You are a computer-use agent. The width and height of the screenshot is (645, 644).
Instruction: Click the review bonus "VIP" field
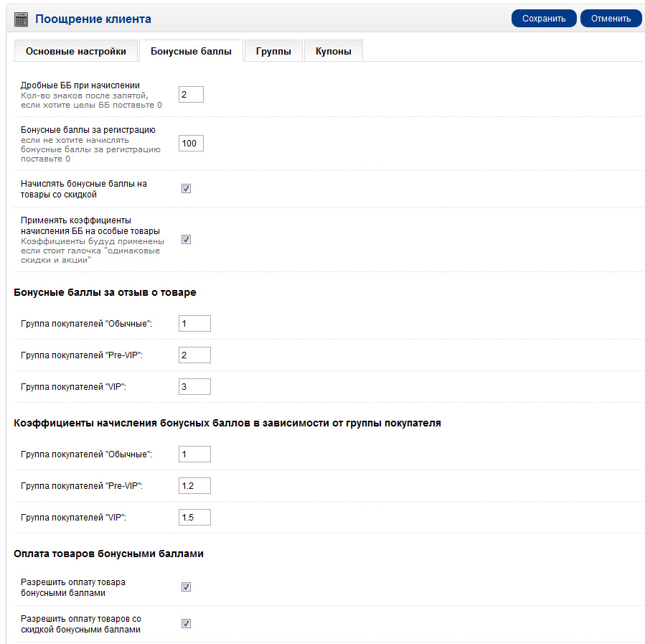(x=194, y=387)
